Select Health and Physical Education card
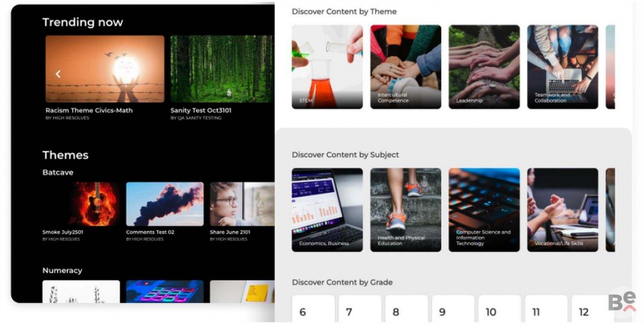Viewport: 644px width, 324px height. tap(406, 210)
